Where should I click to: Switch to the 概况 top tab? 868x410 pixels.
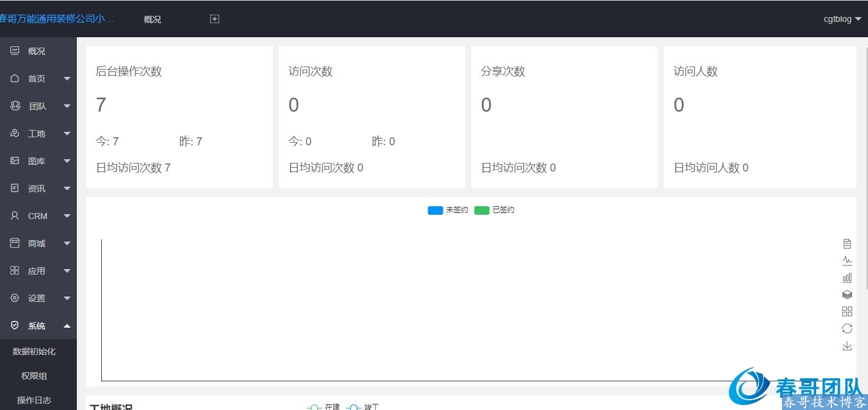(x=152, y=20)
